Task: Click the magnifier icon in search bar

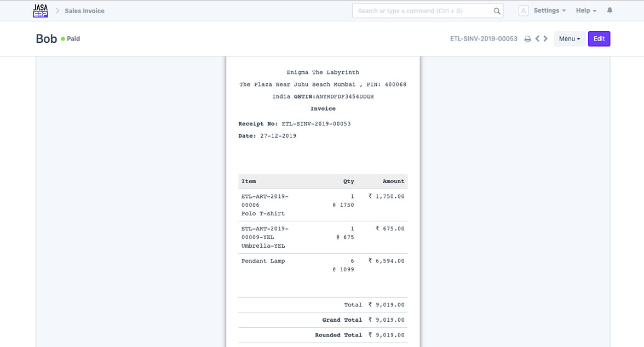Action: point(497,11)
